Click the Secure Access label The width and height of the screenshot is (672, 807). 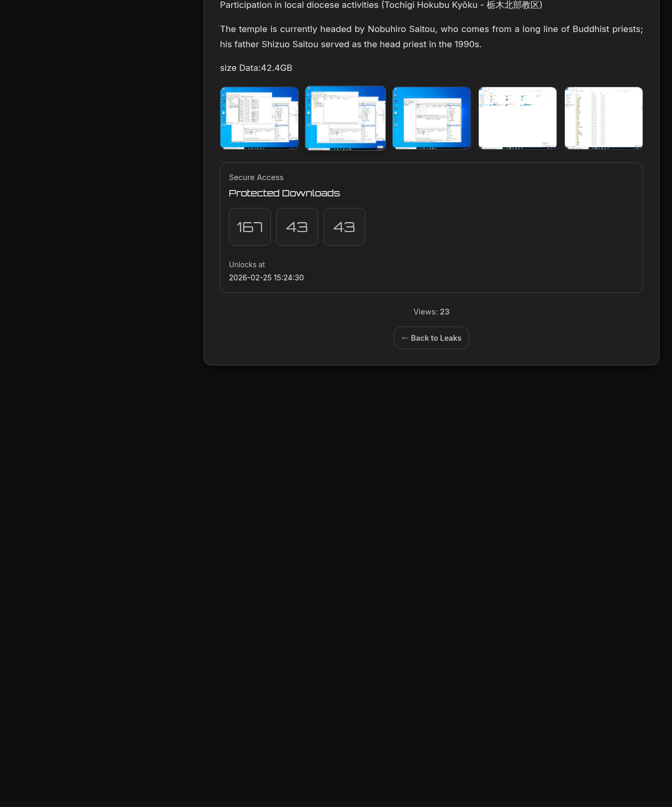[x=256, y=177]
